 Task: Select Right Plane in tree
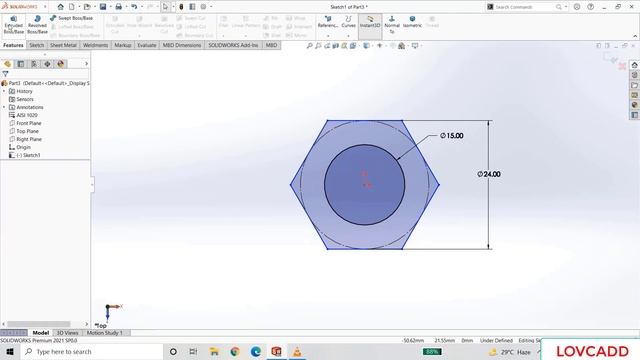pos(25,139)
